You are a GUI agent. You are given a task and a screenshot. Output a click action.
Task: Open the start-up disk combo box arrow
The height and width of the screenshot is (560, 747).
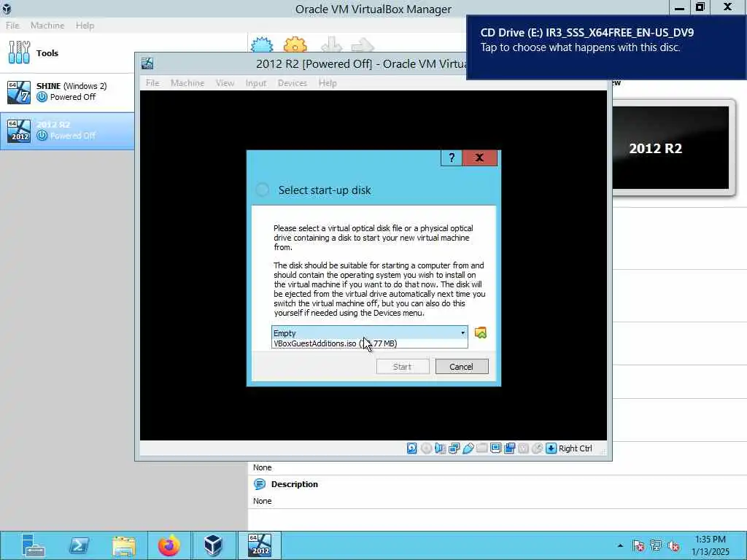pos(462,332)
